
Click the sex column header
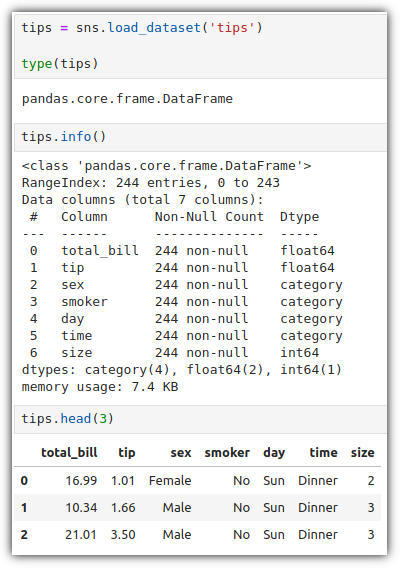181,453
